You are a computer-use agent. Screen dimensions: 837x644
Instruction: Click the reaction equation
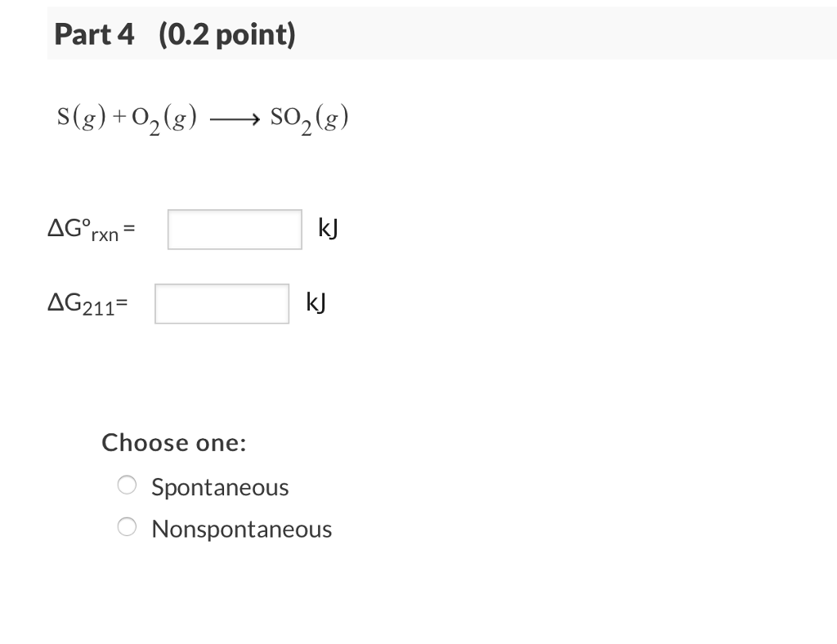coord(203,117)
